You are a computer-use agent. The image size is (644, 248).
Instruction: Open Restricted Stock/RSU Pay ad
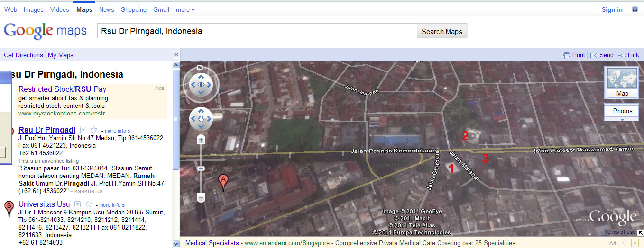(62, 89)
